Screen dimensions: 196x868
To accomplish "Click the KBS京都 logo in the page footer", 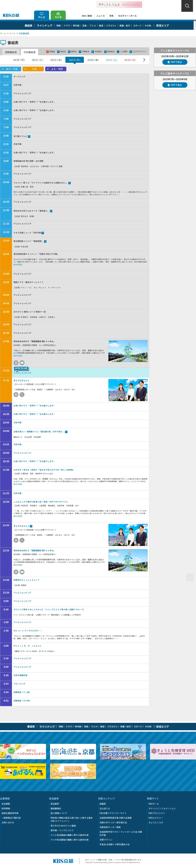I will (x=63, y=861).
